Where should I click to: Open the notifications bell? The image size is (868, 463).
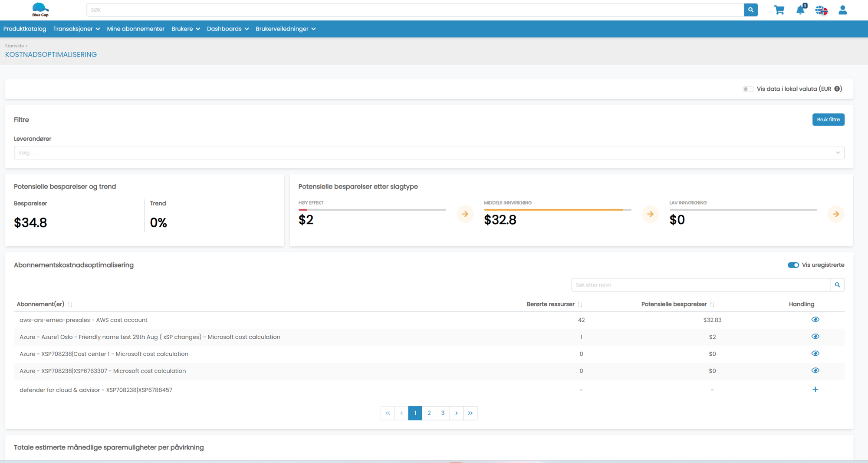[800, 10]
